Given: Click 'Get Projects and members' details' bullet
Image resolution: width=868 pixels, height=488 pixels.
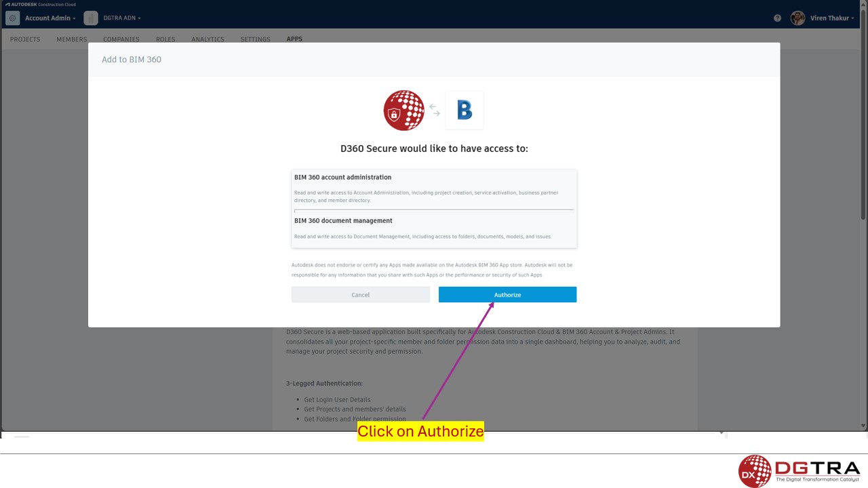Looking at the screenshot, I should 355,409.
